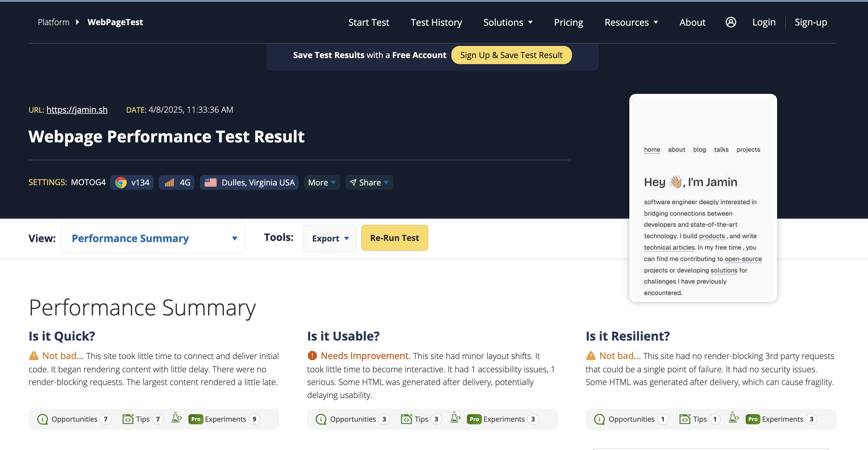868x450 pixels.
Task: Open the More settings dropdown
Action: (321, 182)
